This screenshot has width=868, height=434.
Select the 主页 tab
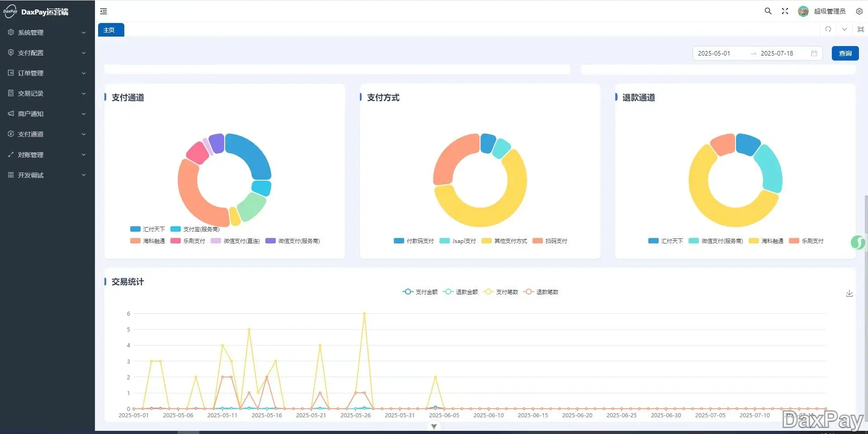(x=111, y=30)
